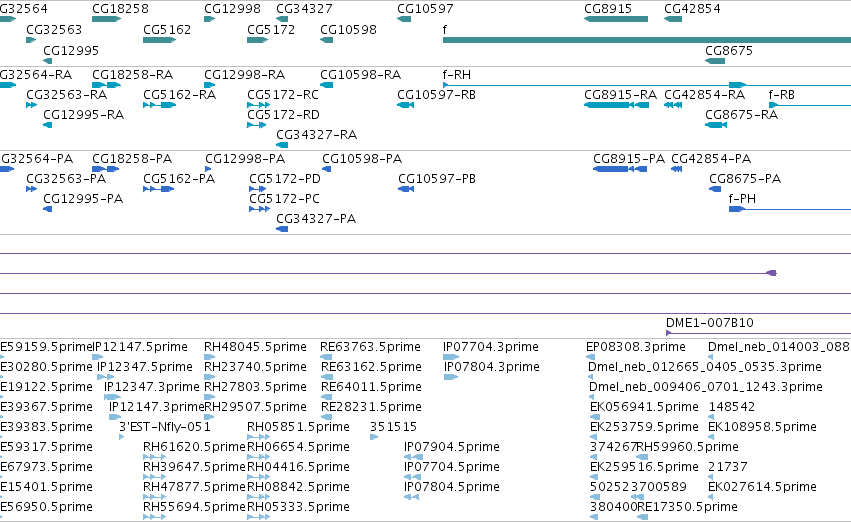This screenshot has height=522, width=851.
Task: Select the CG8675 gene label
Action: click(x=729, y=51)
